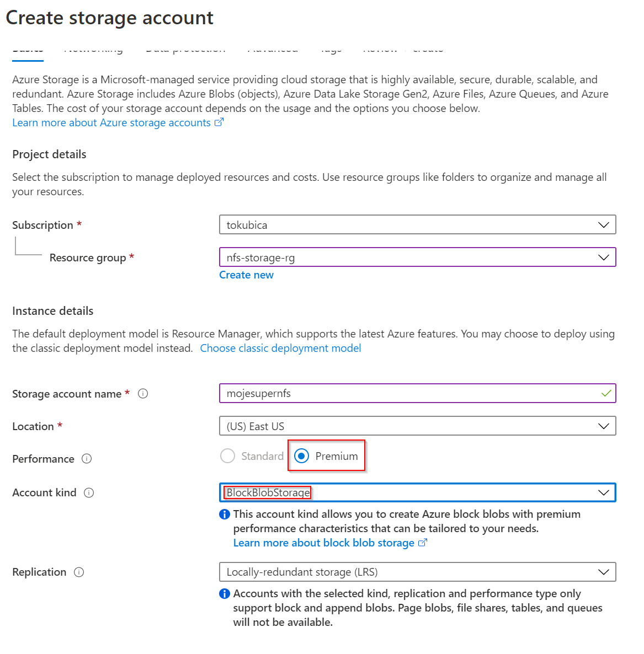The image size is (644, 654).
Task: Open Choose classic deployment model link
Action: coord(280,349)
